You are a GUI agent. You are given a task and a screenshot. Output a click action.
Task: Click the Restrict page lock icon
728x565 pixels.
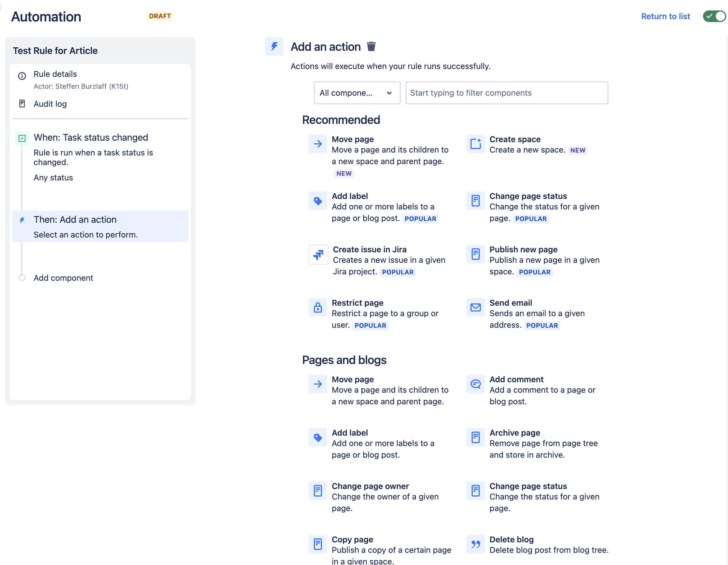click(x=318, y=307)
